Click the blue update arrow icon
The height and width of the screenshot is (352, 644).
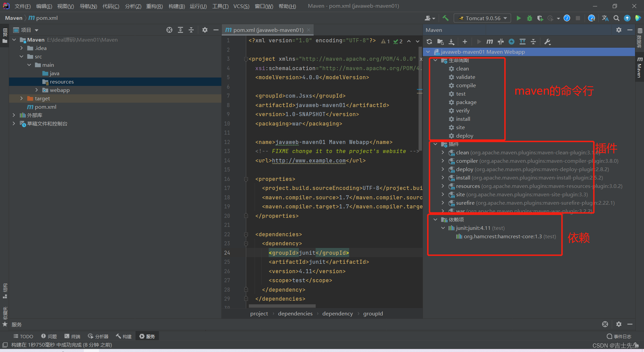tap(627, 18)
